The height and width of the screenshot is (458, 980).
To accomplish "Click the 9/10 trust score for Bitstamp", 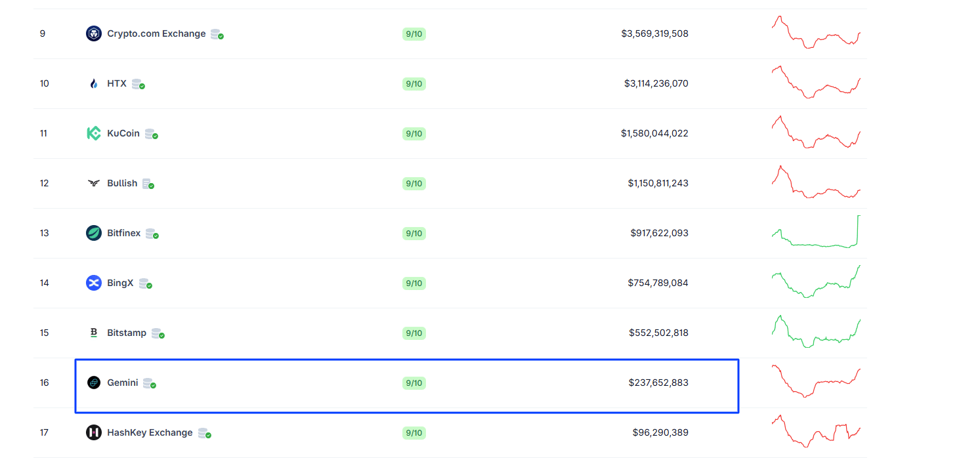I will tap(414, 333).
